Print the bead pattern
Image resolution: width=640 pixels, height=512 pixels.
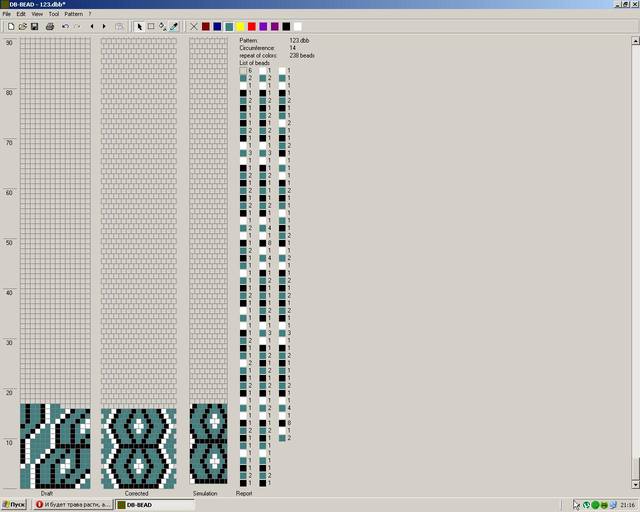[x=50, y=27]
